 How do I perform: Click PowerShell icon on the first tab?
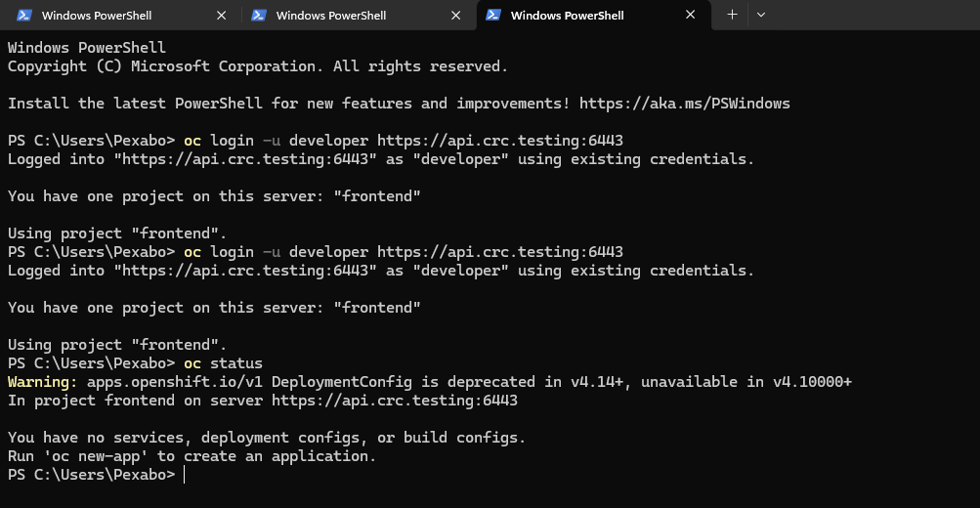(x=24, y=15)
